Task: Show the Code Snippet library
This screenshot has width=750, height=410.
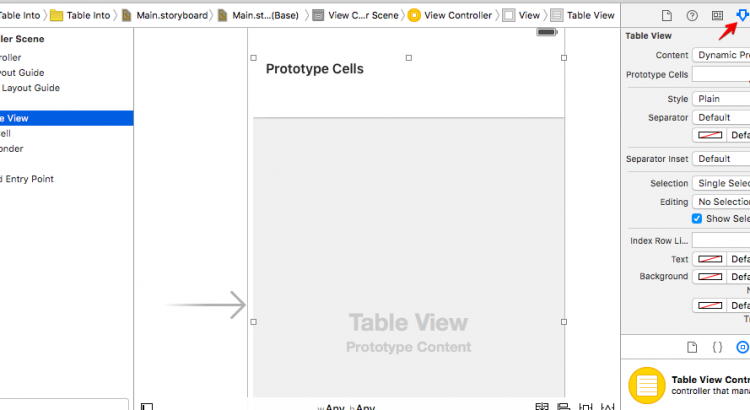Action: coord(717,347)
